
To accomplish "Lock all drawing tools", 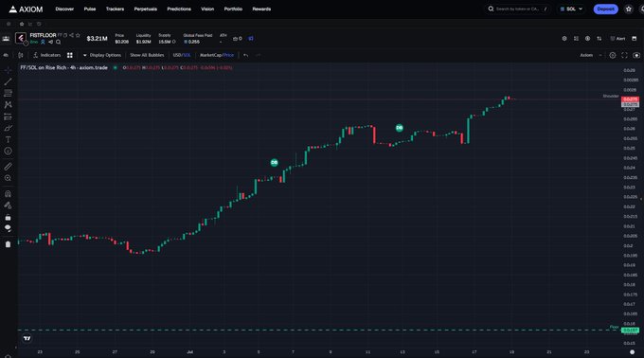I will coord(8,217).
